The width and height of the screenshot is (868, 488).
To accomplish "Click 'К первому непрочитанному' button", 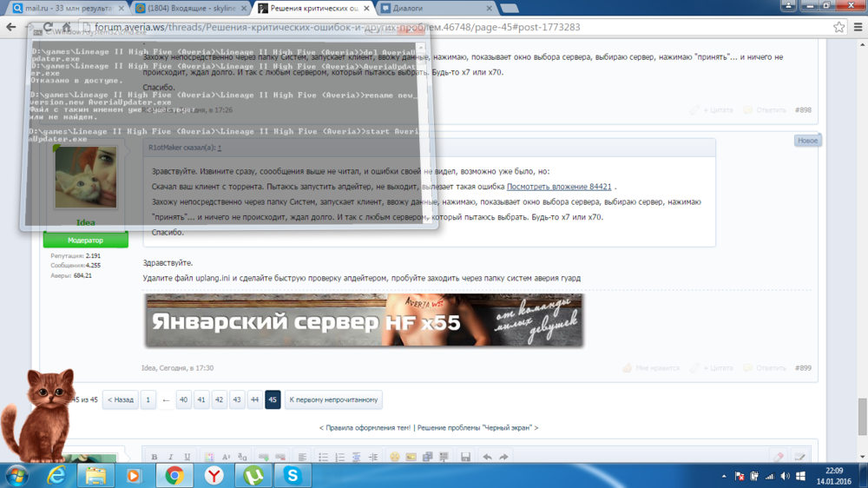I will [x=333, y=399].
